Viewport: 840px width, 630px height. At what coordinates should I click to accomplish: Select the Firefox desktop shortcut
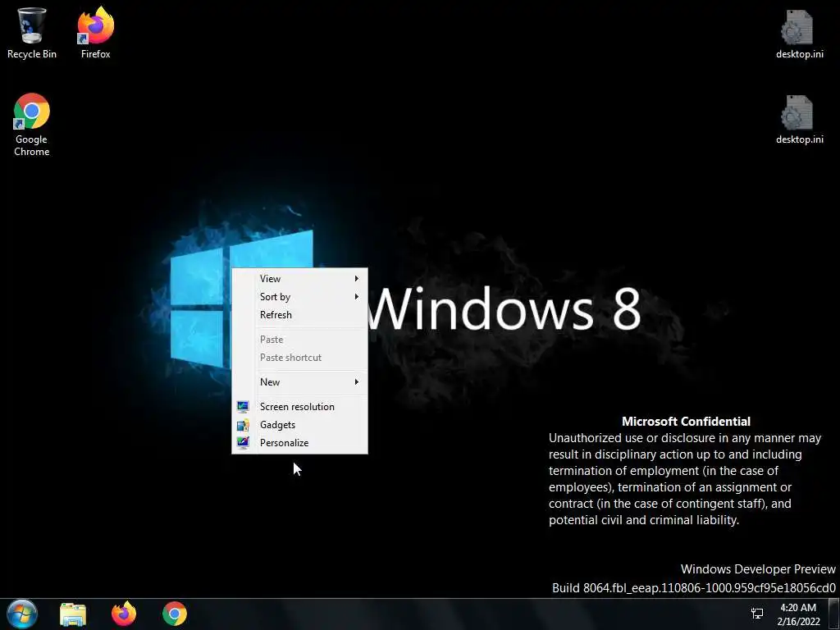(x=95, y=32)
